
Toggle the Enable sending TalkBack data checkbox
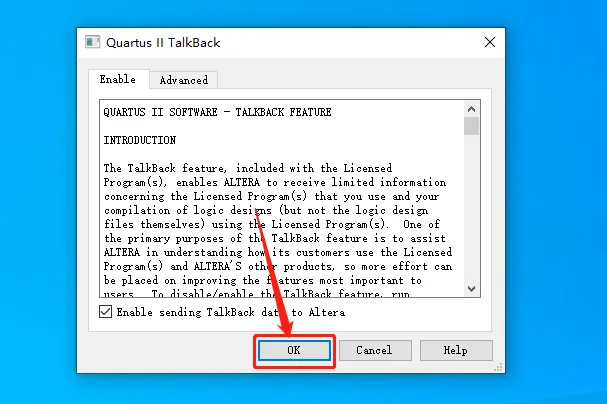pos(106,312)
